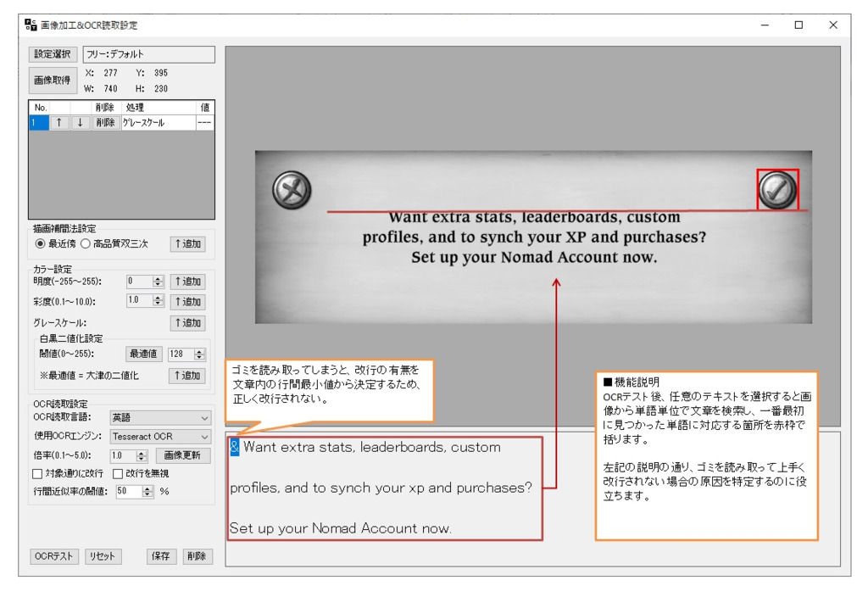The image size is (868, 597).
Task: Enable the 対象通りに改行 checkbox
Action: point(37,473)
